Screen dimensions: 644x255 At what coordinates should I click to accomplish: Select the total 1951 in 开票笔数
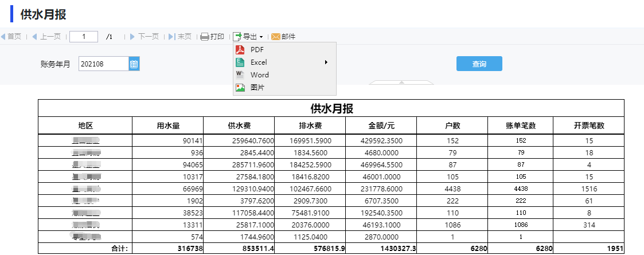coord(589,249)
